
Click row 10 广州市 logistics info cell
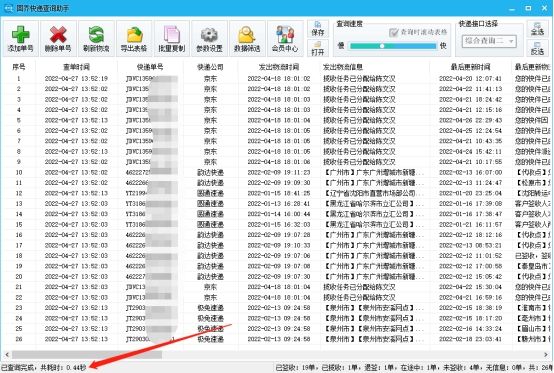point(373,172)
